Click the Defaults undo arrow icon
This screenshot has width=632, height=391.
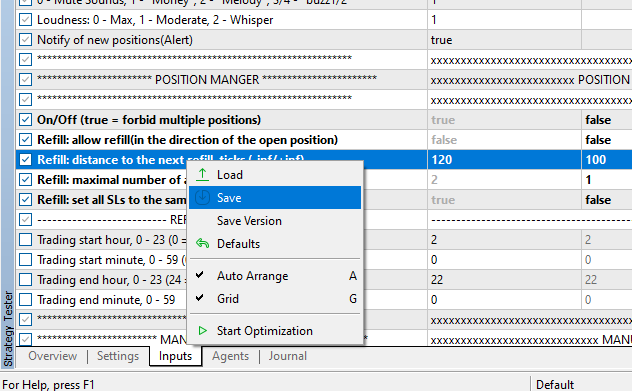tap(202, 243)
